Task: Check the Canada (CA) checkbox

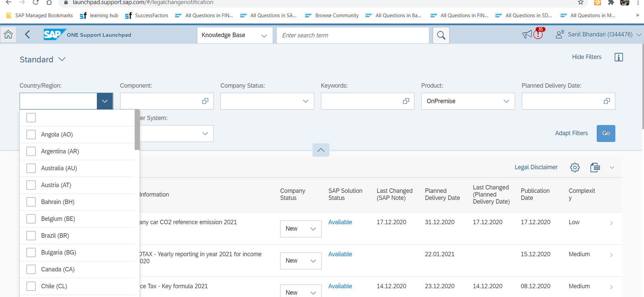Action: tap(31, 269)
